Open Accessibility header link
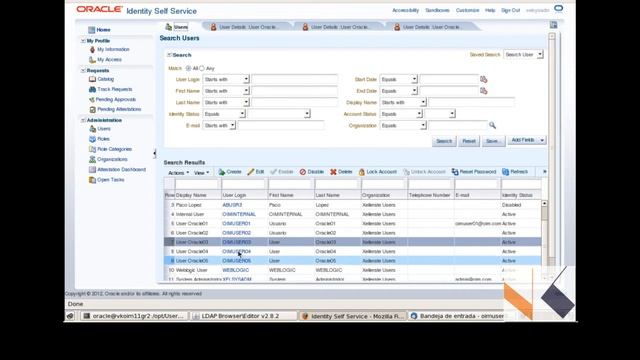Screen dimensions: 640x360 (x=405, y=10)
